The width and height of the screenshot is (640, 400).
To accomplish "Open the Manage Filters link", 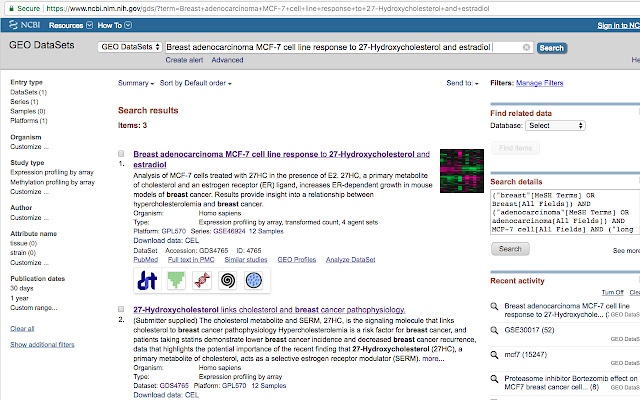I will pyautogui.click(x=540, y=83).
